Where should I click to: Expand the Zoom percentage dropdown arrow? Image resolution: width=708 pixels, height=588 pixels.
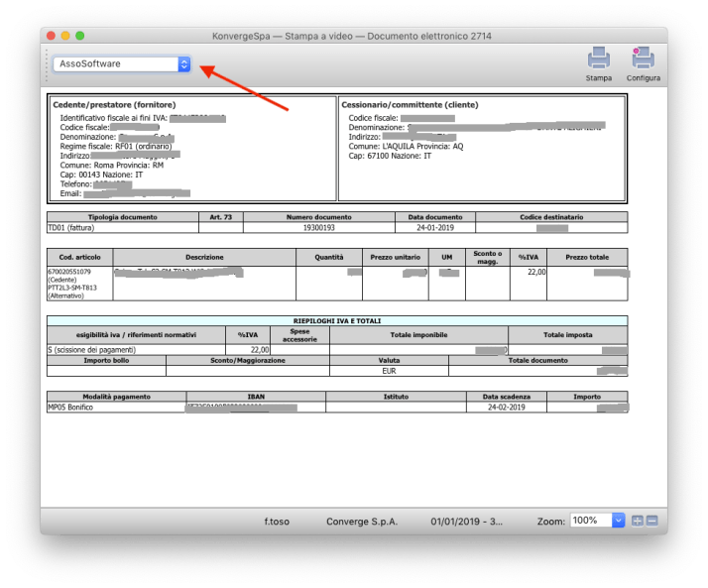pyautogui.click(x=619, y=521)
